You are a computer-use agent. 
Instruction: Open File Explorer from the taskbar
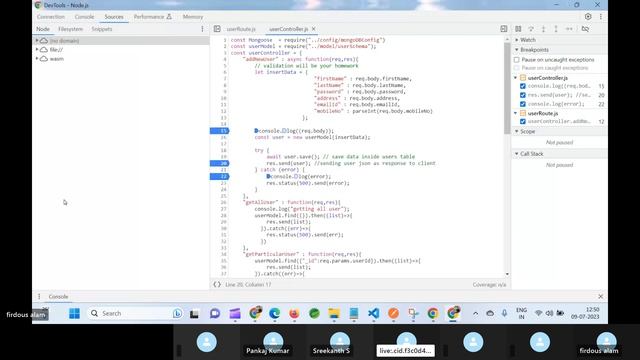334,313
